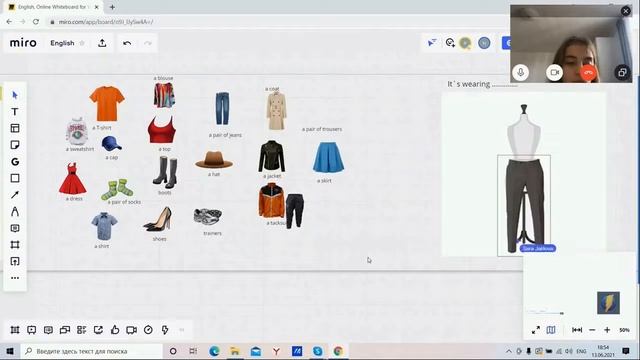The height and width of the screenshot is (360, 640).
Task: Open the Upload tool
Action: 15,261
